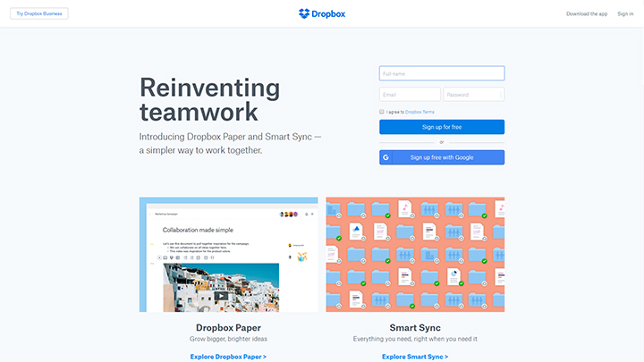Click the 'Smart Sync' section heading
This screenshot has height=362, width=644.
pyautogui.click(x=415, y=328)
